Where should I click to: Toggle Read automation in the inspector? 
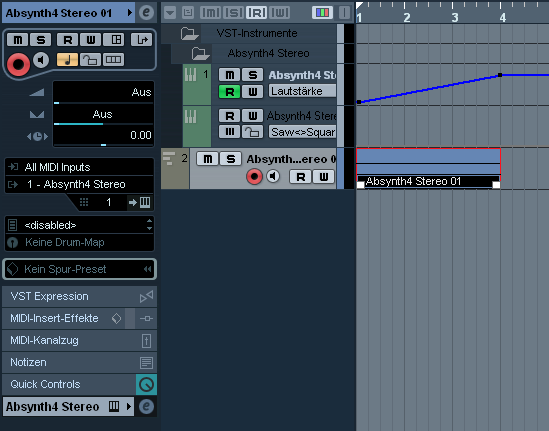[67, 40]
